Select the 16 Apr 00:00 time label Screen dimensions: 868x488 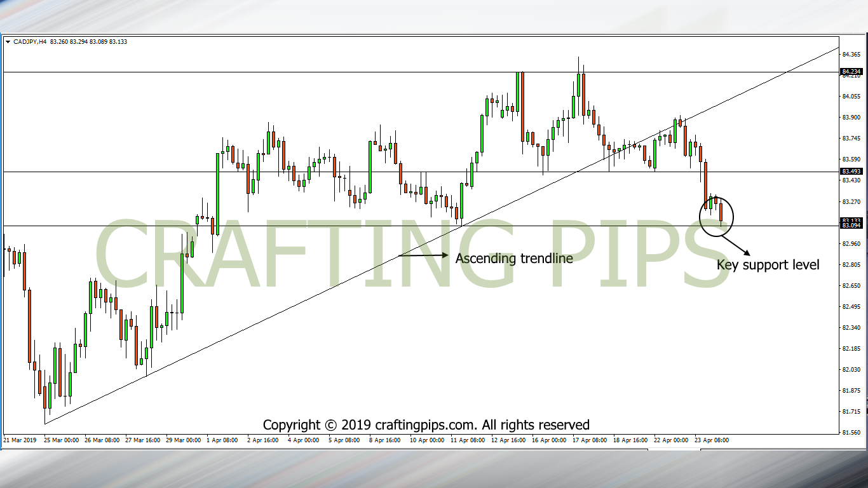[x=549, y=440]
